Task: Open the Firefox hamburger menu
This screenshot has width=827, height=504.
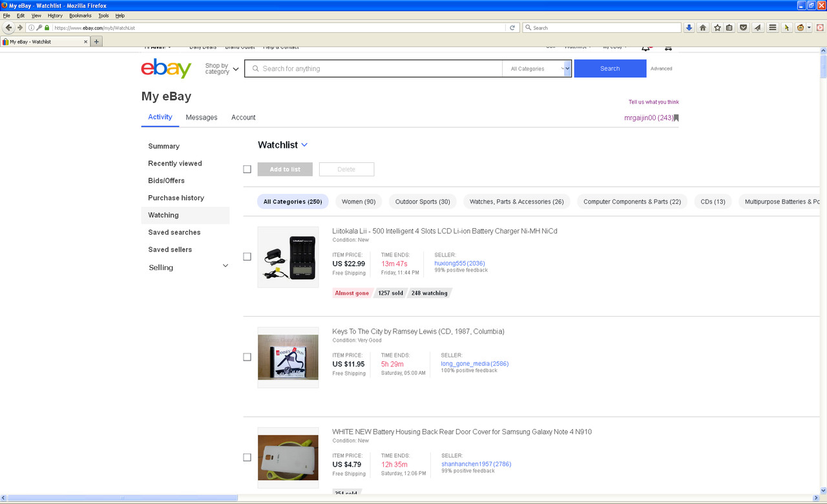Action: coord(773,28)
